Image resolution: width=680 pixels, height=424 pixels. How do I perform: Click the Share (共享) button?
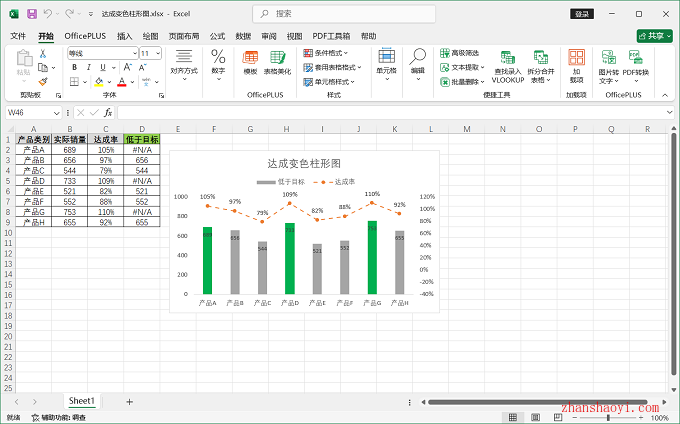tap(654, 36)
